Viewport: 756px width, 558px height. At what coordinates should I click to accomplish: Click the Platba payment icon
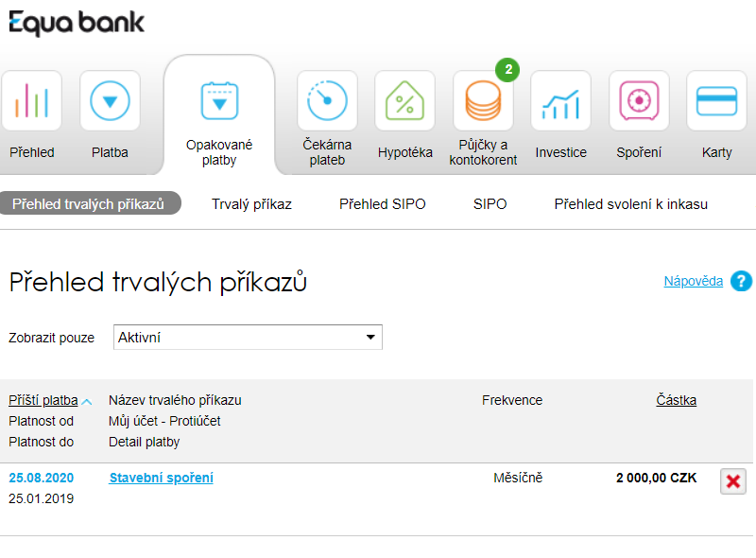point(110,100)
